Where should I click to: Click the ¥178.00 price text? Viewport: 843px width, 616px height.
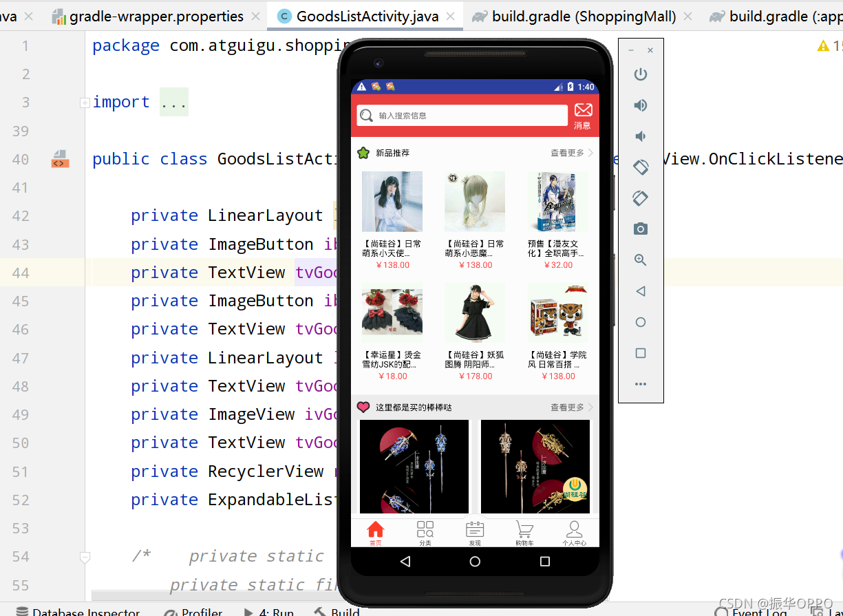(475, 376)
